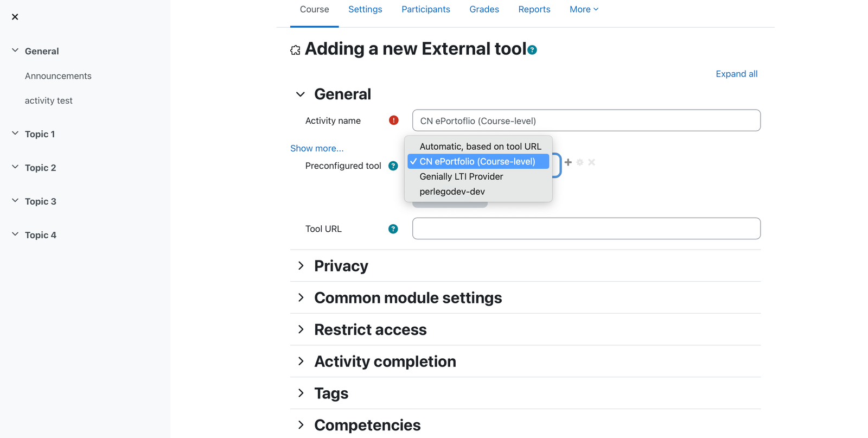Click the edit preconfigured tool gear icon
This screenshot has height=438, width=868.
(580, 162)
